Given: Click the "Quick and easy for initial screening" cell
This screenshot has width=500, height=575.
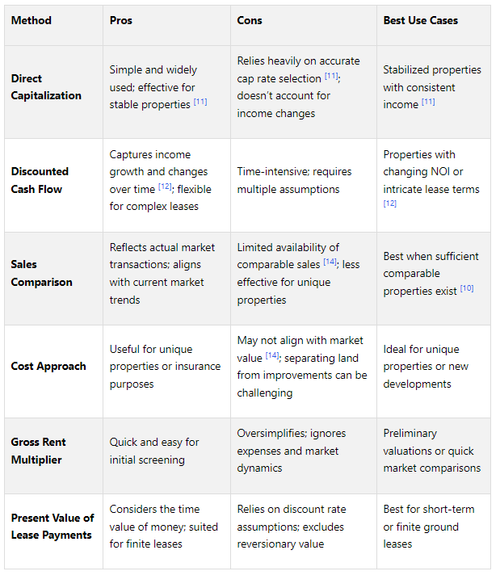Looking at the screenshot, I should coord(167,456).
